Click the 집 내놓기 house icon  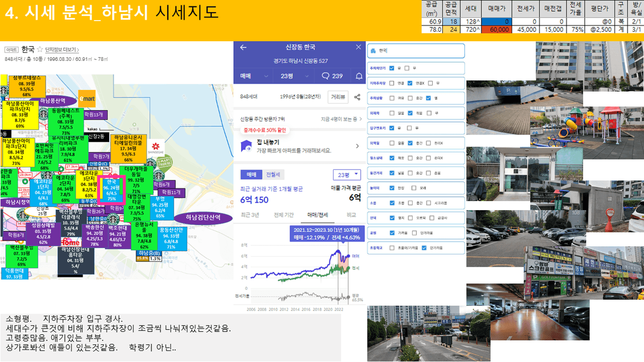coord(246,146)
